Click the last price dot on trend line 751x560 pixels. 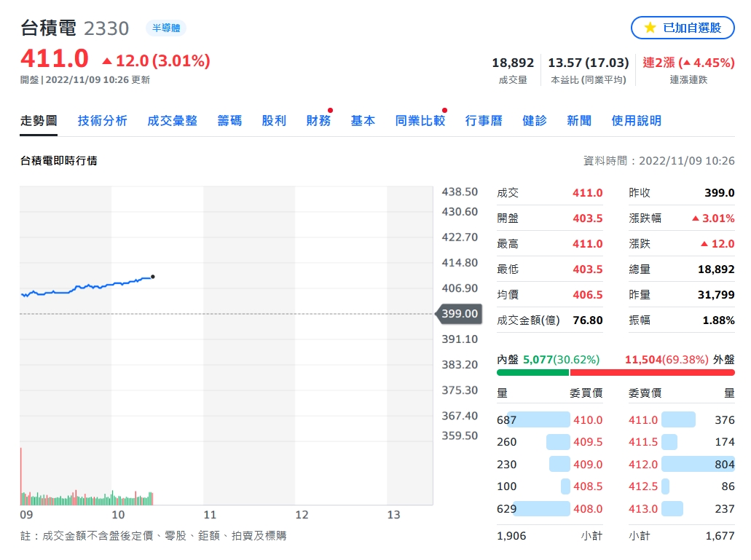click(153, 277)
